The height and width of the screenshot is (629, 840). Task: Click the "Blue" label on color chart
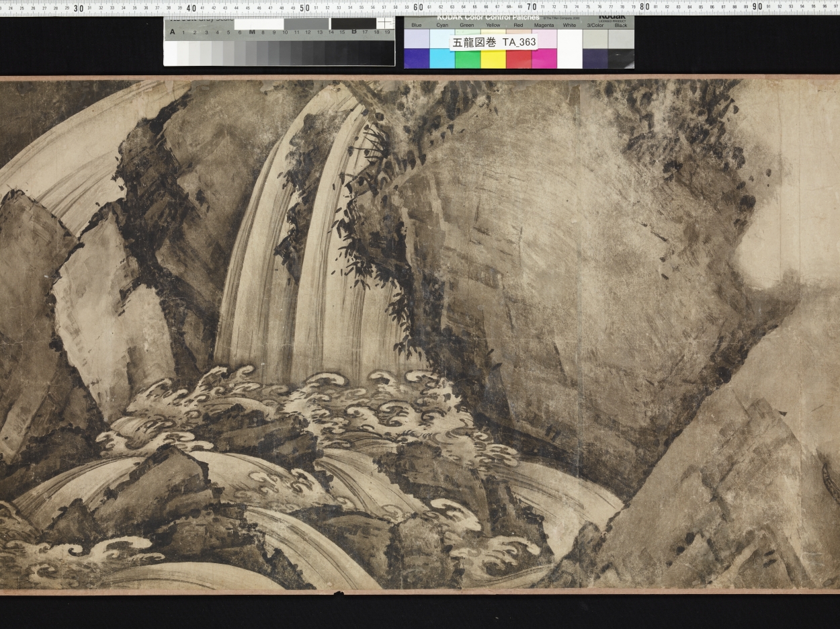(x=417, y=25)
